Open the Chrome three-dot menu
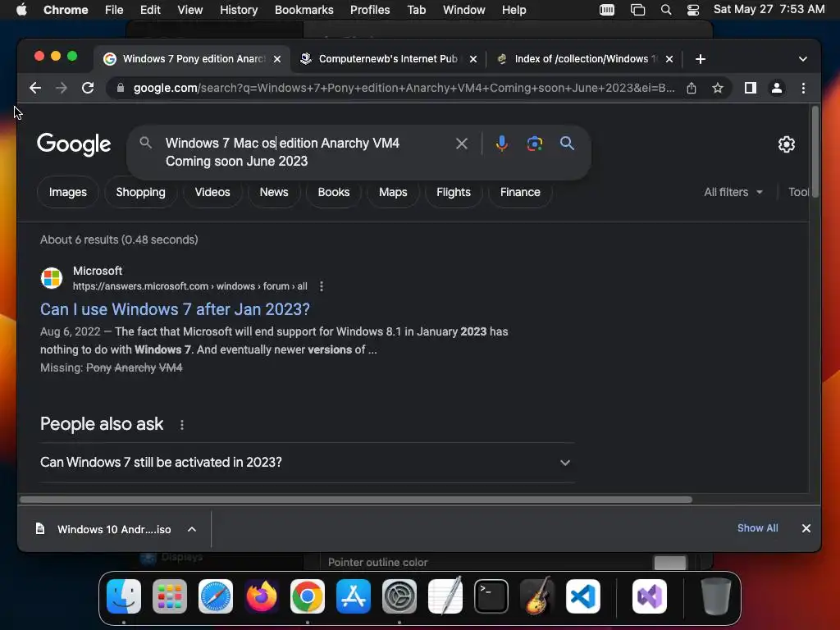This screenshot has width=840, height=630. tap(803, 88)
